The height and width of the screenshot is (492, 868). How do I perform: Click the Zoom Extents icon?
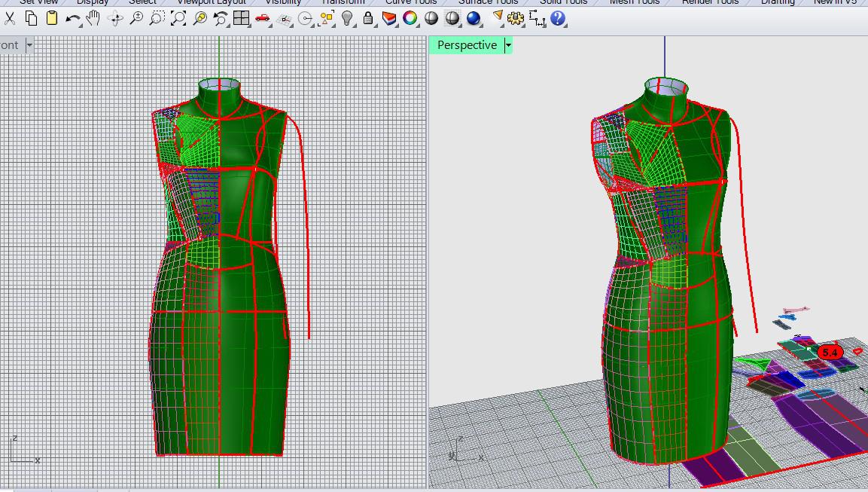coord(178,18)
